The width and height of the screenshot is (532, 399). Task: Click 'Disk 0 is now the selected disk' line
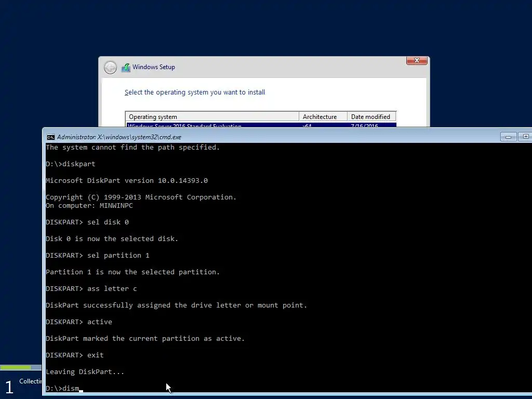[112, 239]
